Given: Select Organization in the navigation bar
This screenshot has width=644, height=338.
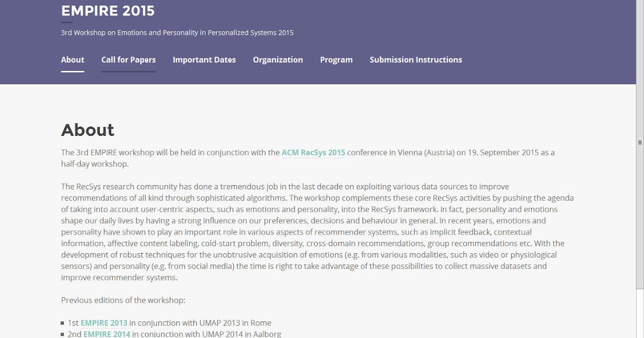Looking at the screenshot, I should click(x=277, y=60).
